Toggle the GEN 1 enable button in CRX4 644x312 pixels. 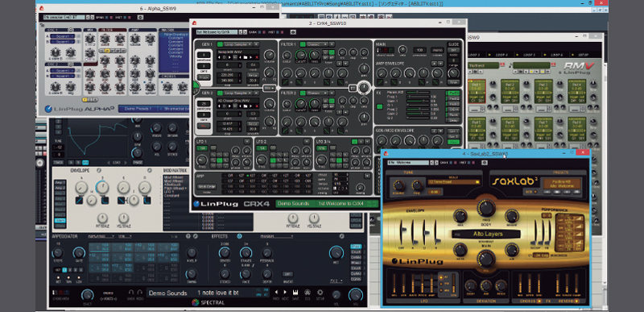(220, 44)
